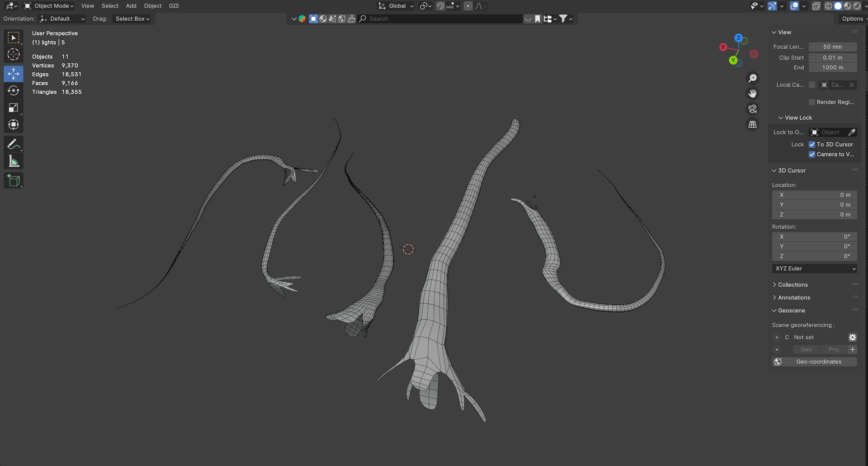Screen dimensions: 868x466
Task: Select the Annotate pencil tool
Action: pos(14,144)
